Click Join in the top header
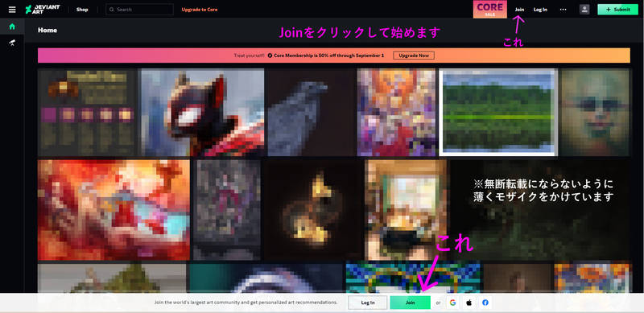The width and height of the screenshot is (644, 313). click(519, 10)
